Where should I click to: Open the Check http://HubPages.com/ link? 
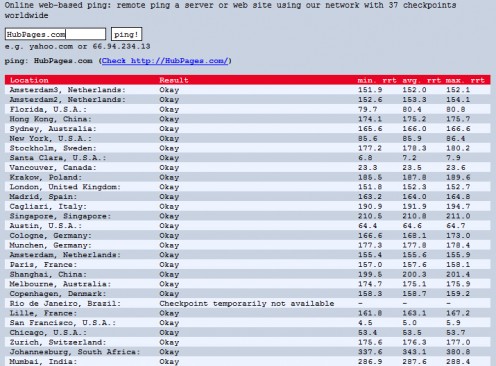(165, 61)
